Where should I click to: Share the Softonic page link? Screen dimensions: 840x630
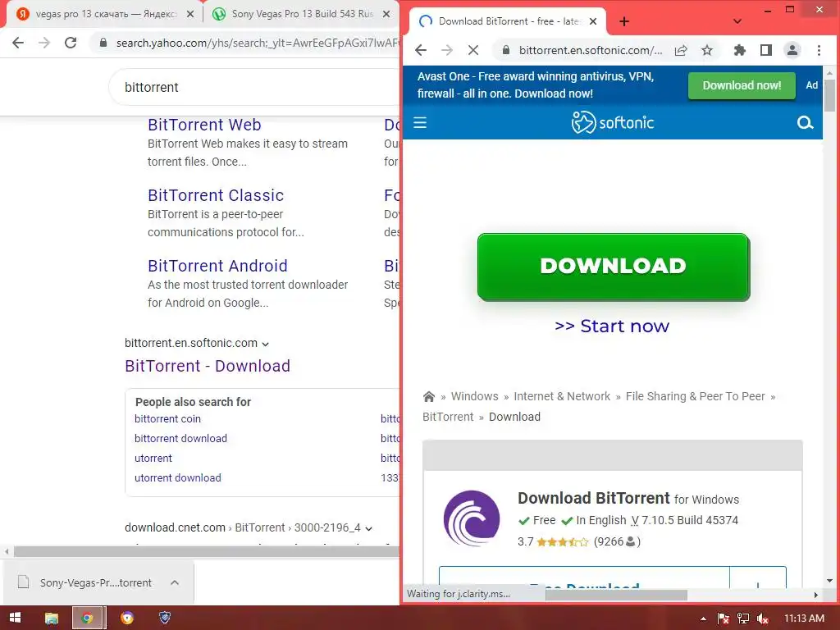tap(681, 50)
